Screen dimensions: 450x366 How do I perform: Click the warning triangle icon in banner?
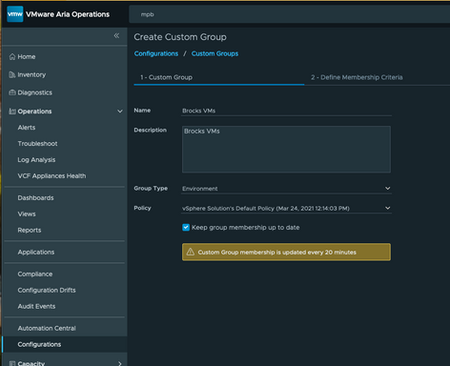point(190,252)
